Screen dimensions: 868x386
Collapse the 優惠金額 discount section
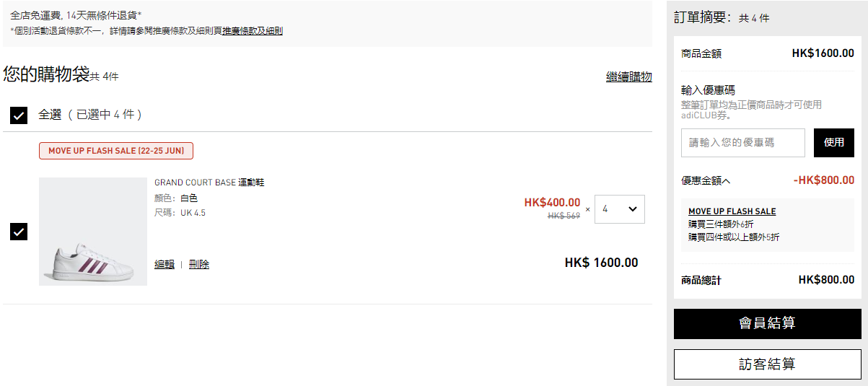706,180
